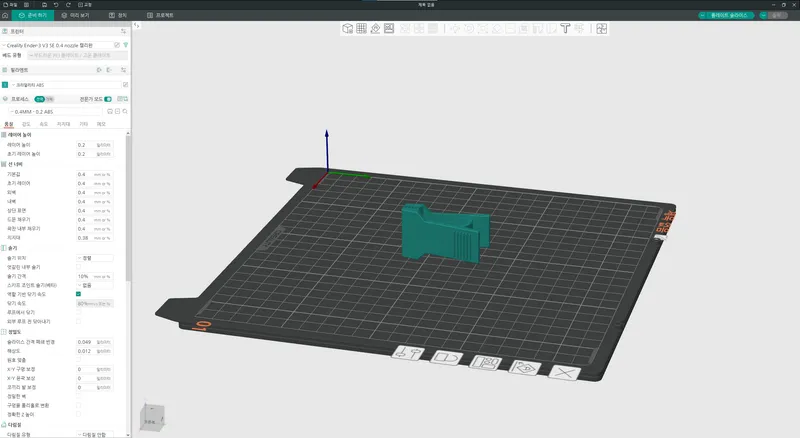Click the Assembly view icon in toolbar
Screen dimensions: 800x438
[602, 29]
